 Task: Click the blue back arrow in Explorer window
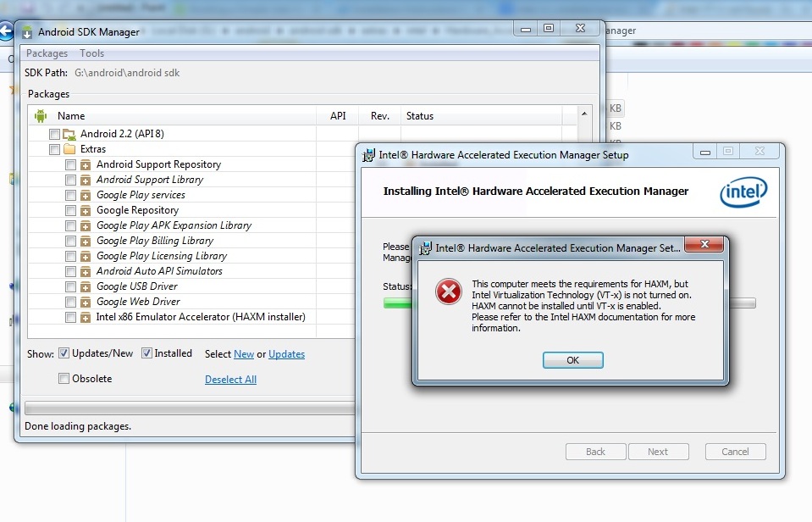[x=5, y=31]
